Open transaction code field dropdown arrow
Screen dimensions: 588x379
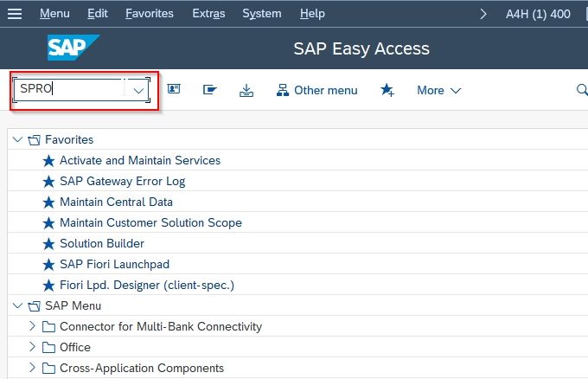(138, 90)
